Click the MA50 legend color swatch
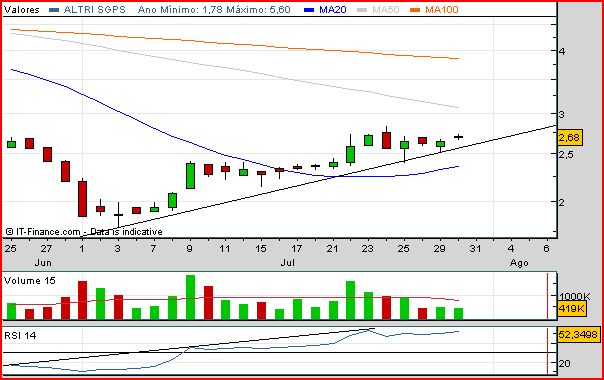Screen dimensions: 604x380 (x=362, y=10)
